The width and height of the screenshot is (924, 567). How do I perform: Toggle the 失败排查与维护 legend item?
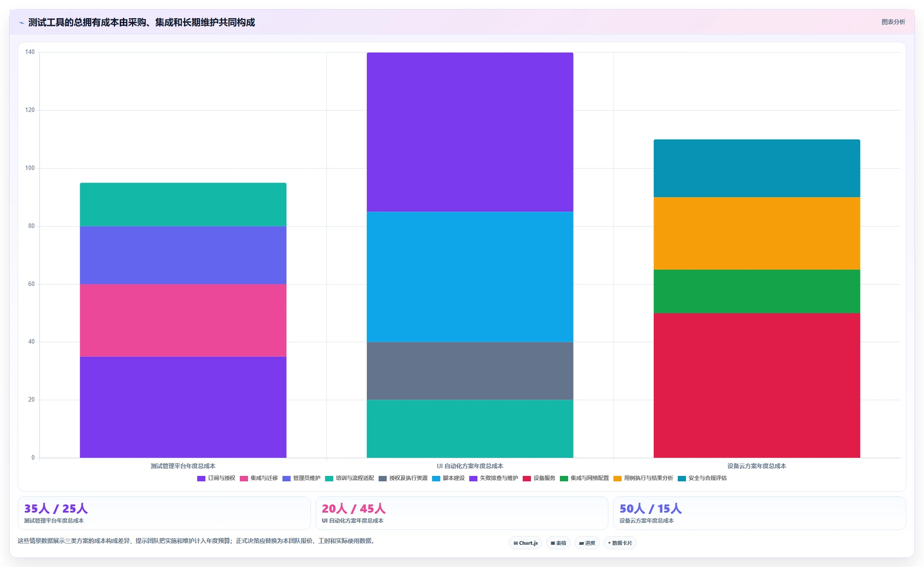point(494,478)
